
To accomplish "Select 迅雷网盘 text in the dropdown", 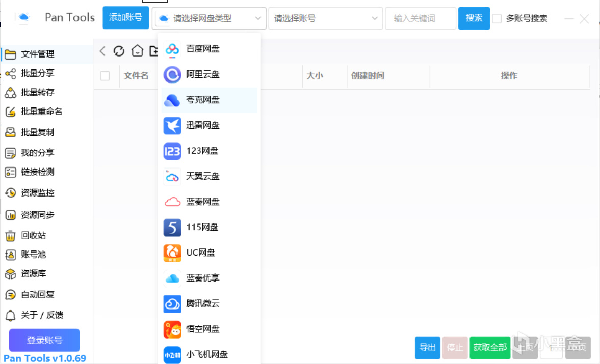I will [x=203, y=126].
